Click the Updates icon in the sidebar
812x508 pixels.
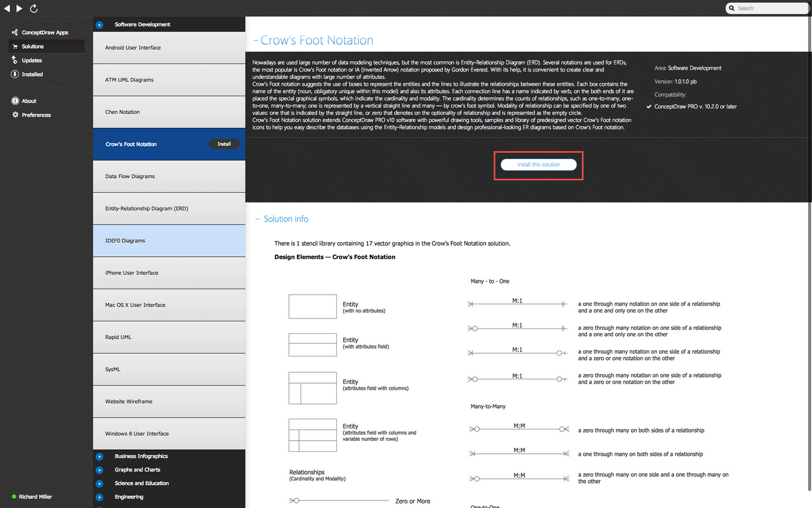(x=15, y=60)
